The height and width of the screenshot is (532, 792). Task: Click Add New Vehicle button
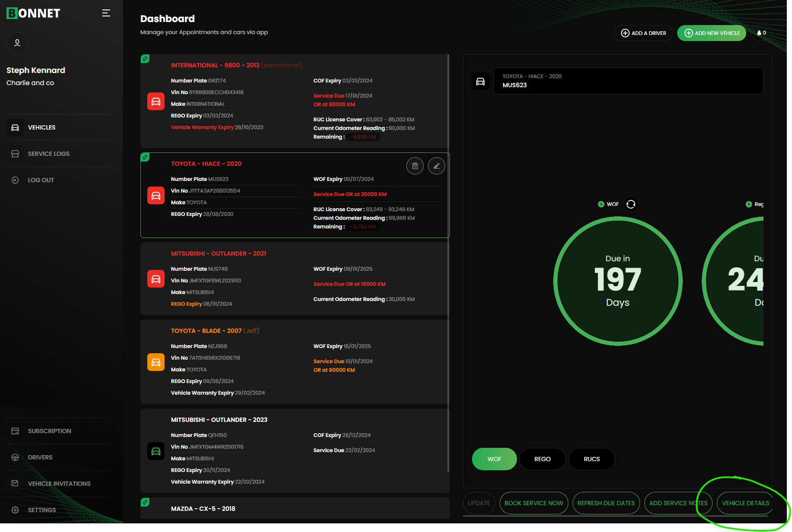click(712, 33)
